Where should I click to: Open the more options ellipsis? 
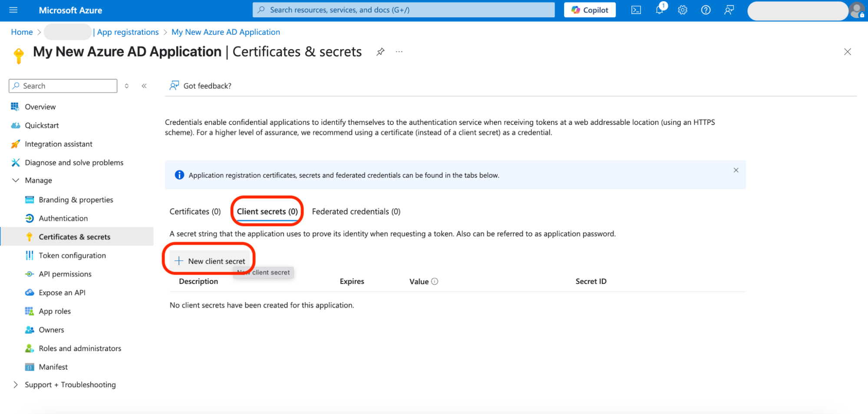[399, 52]
